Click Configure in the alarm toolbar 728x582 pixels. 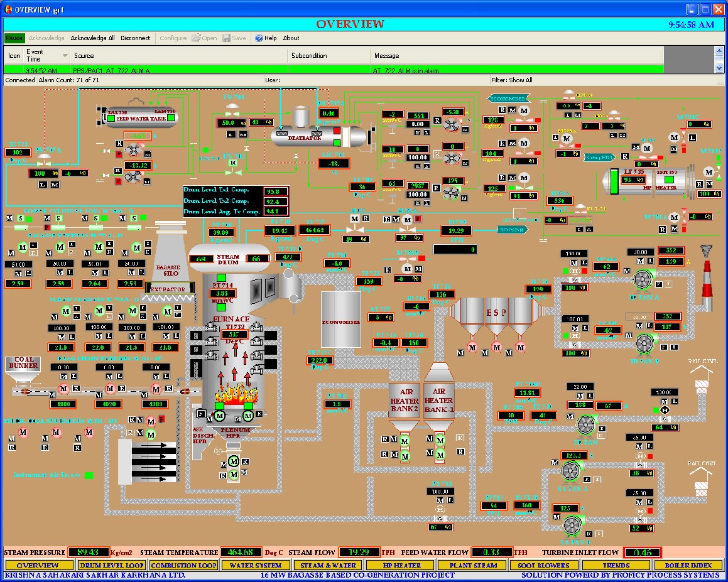pos(173,38)
